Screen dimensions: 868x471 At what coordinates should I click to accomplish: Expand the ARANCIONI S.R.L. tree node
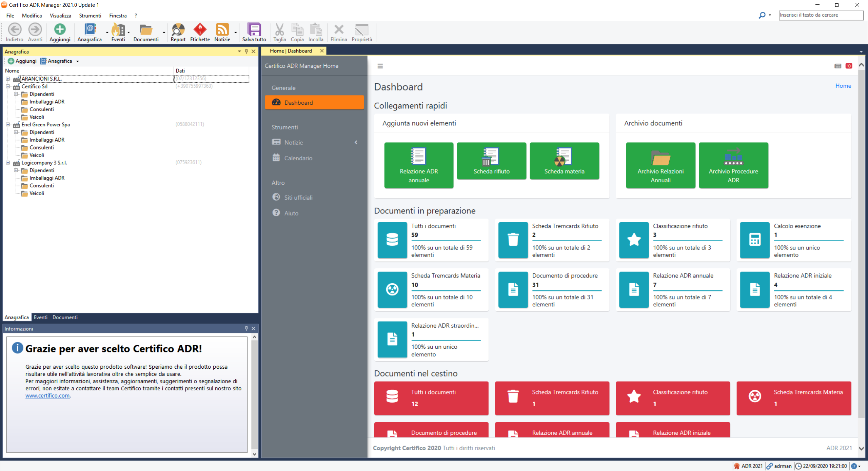(x=8, y=79)
